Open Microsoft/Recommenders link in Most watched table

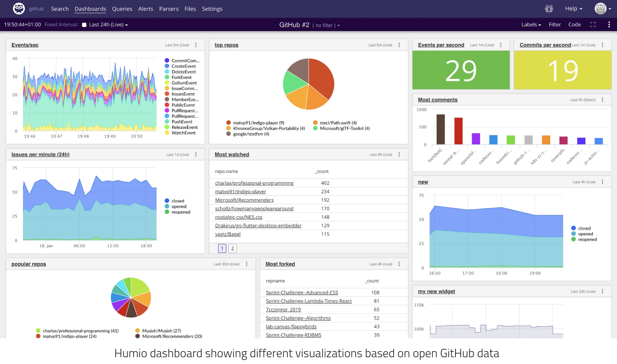click(244, 200)
